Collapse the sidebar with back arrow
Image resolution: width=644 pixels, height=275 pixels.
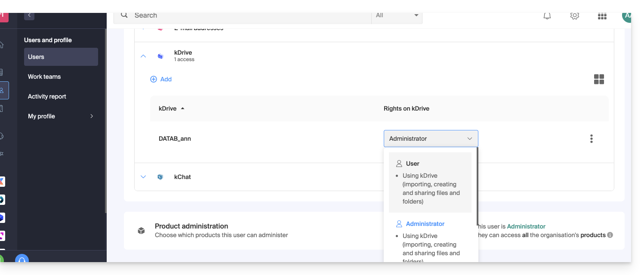pyautogui.click(x=29, y=15)
